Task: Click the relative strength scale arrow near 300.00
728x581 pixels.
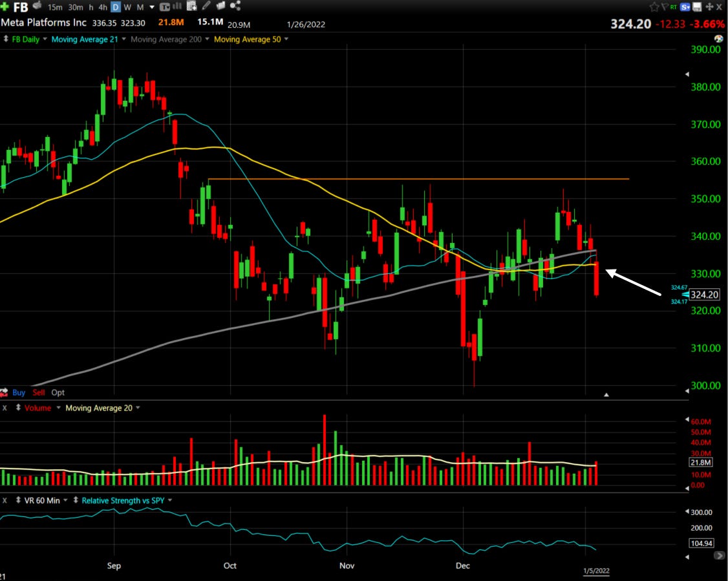Action: click(x=687, y=511)
